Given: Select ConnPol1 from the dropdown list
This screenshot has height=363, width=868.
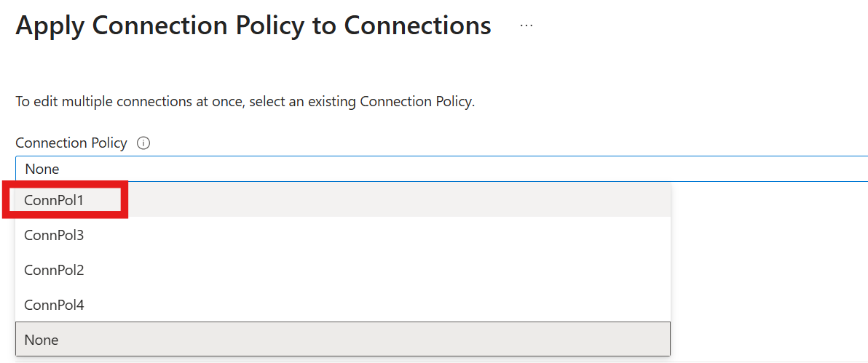Looking at the screenshot, I should (343, 200).
